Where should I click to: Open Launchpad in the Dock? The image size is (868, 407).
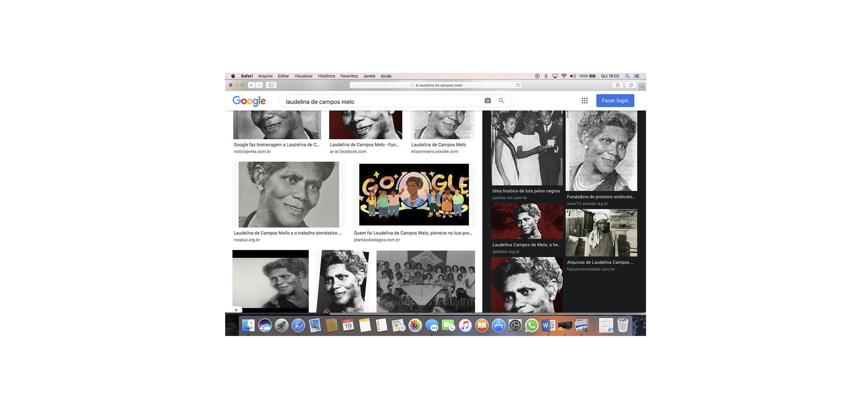(x=282, y=325)
